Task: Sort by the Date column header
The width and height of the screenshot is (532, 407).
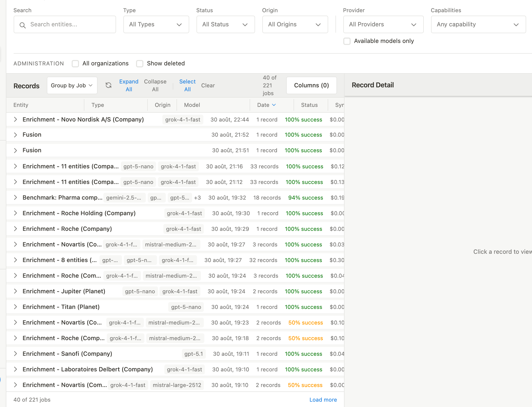Action: click(266, 105)
